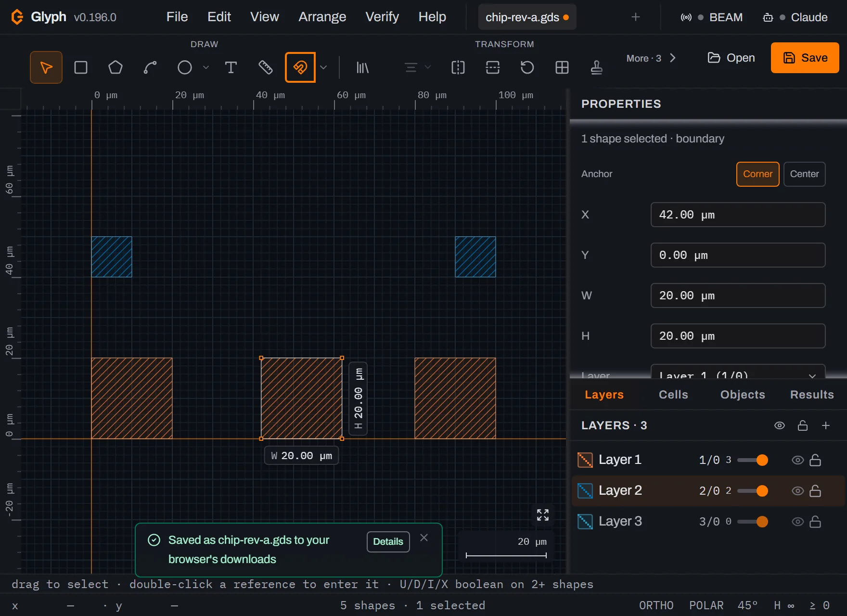Adjust the Layer 1 opacity slider
The height and width of the screenshot is (616, 847).
753,460
